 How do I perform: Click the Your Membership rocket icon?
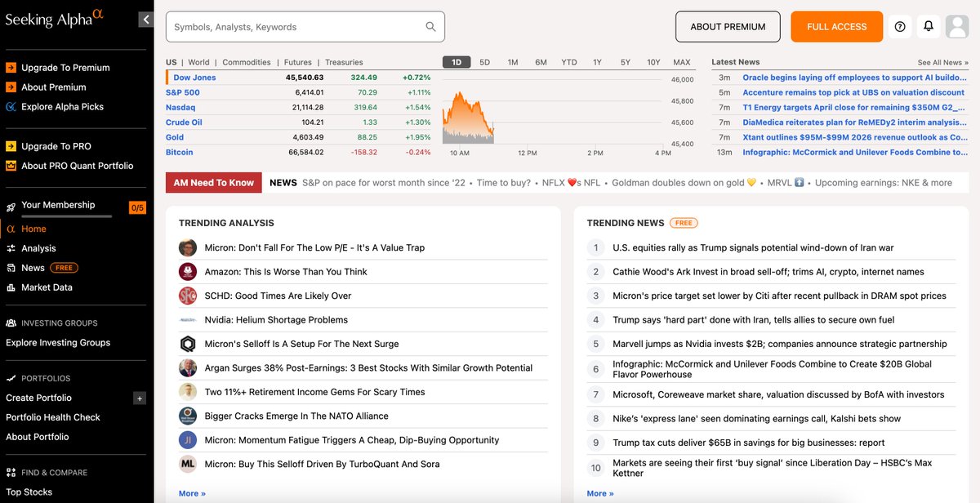[11, 206]
